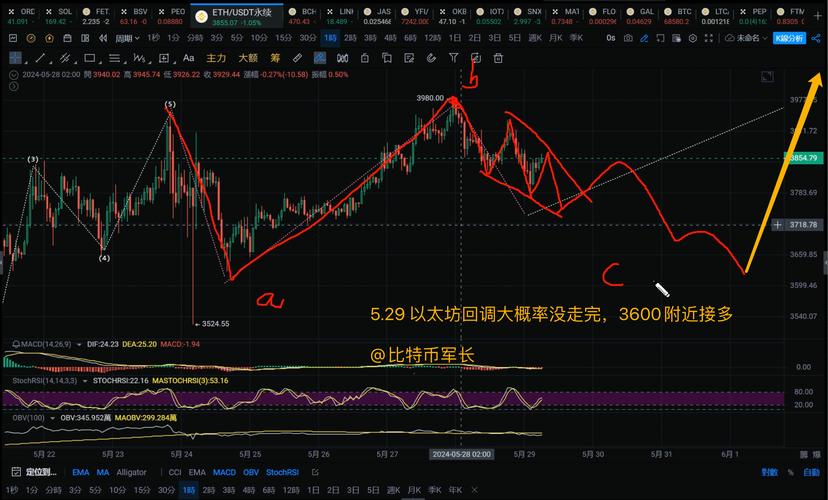Screen dimensions: 828x500
Task: Switch to the 30分 timeframe in top bar
Action: tap(308, 38)
